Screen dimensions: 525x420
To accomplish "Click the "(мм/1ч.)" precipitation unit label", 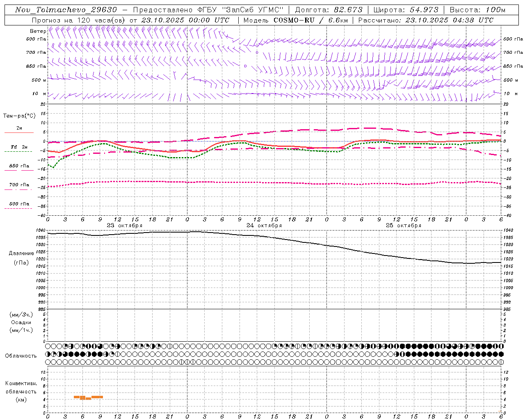I will click(21, 330).
